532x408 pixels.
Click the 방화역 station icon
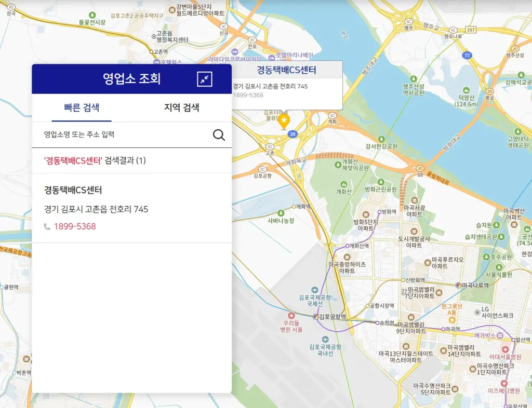379,212
